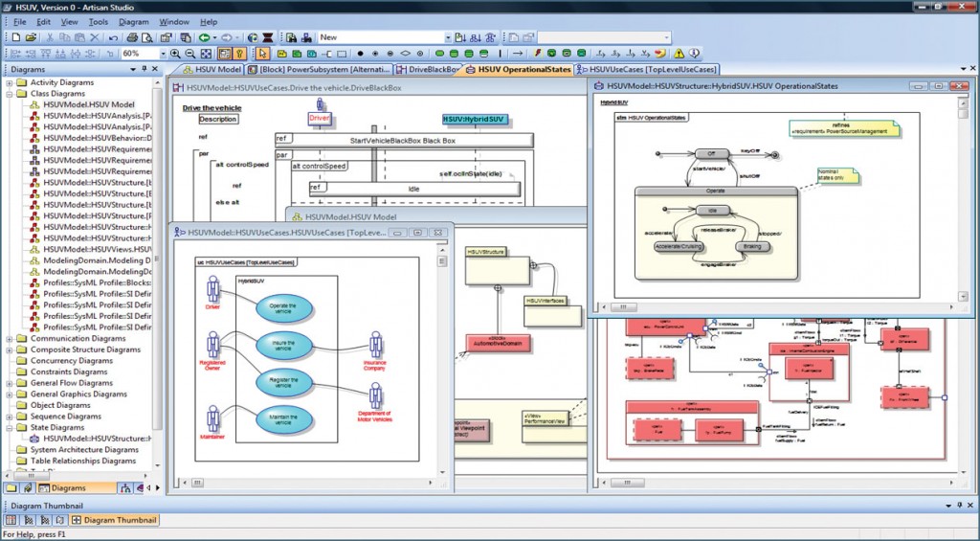Open the File menu

pos(20,22)
